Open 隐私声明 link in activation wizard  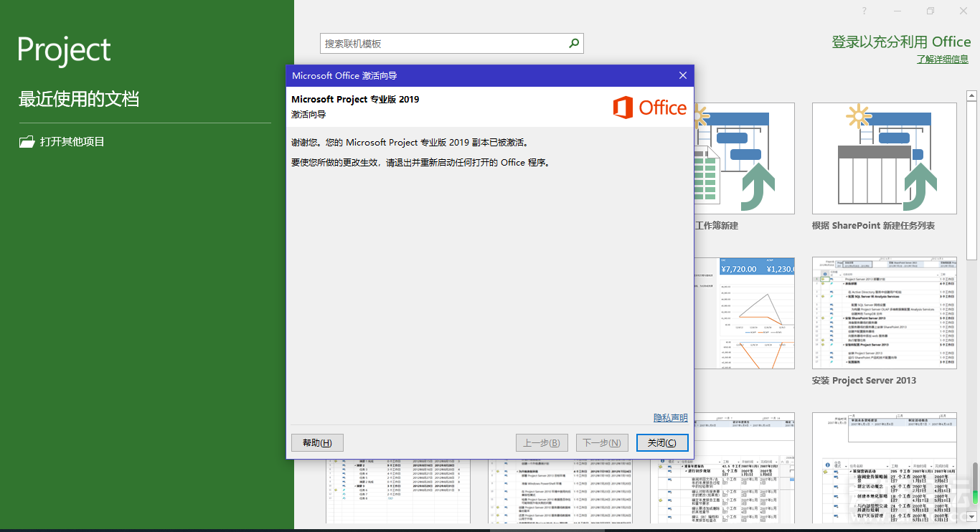(x=670, y=418)
